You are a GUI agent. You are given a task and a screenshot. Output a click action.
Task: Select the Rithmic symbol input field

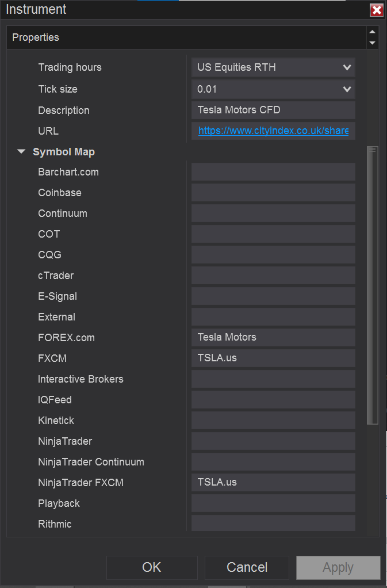pyautogui.click(x=273, y=524)
